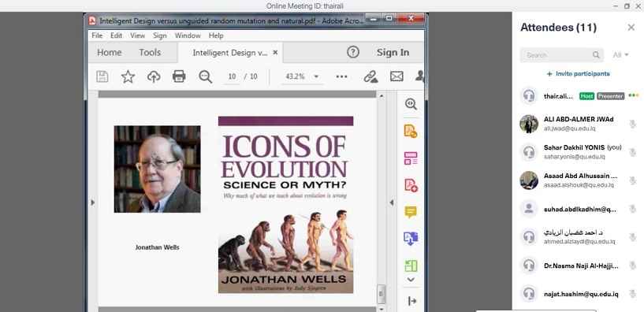The image size is (644, 312).
Task: Click the Jonathan Wells portrait photo
Action: click(158, 169)
